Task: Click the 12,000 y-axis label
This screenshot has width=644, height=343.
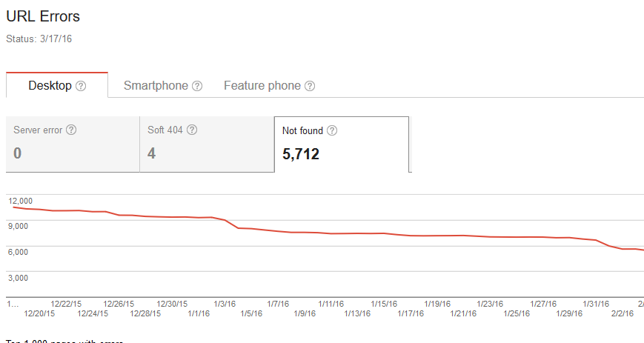Action: (x=21, y=201)
